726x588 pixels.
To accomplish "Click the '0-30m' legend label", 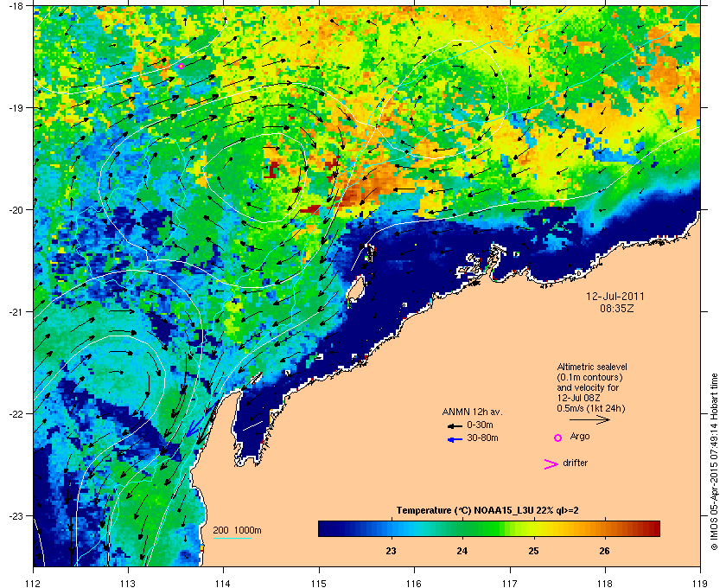I will click(480, 425).
